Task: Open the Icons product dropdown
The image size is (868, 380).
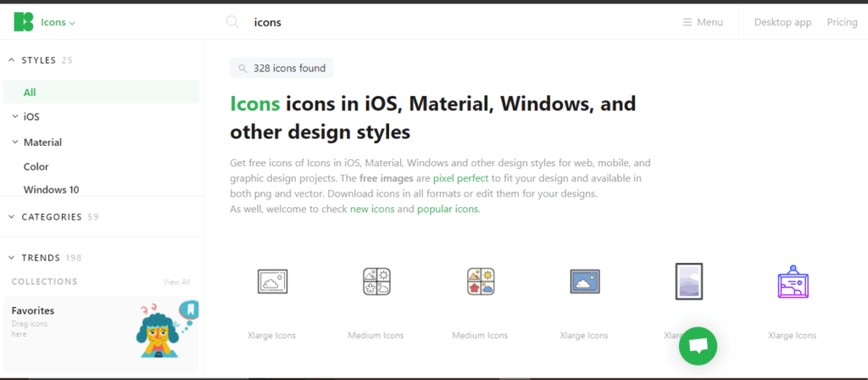Action: (x=58, y=23)
